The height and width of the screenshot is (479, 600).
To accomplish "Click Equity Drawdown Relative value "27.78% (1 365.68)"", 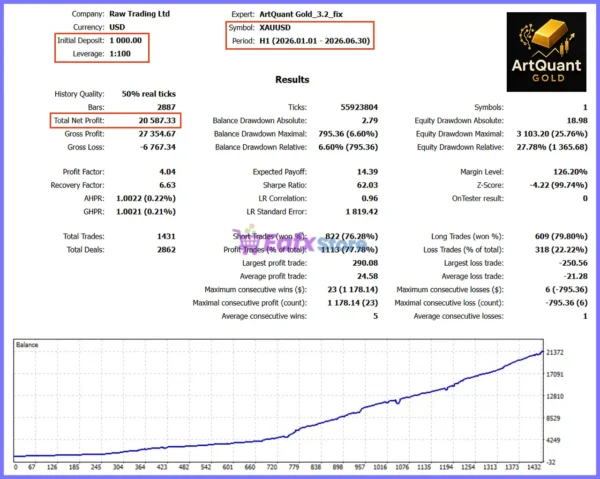I will [x=552, y=147].
